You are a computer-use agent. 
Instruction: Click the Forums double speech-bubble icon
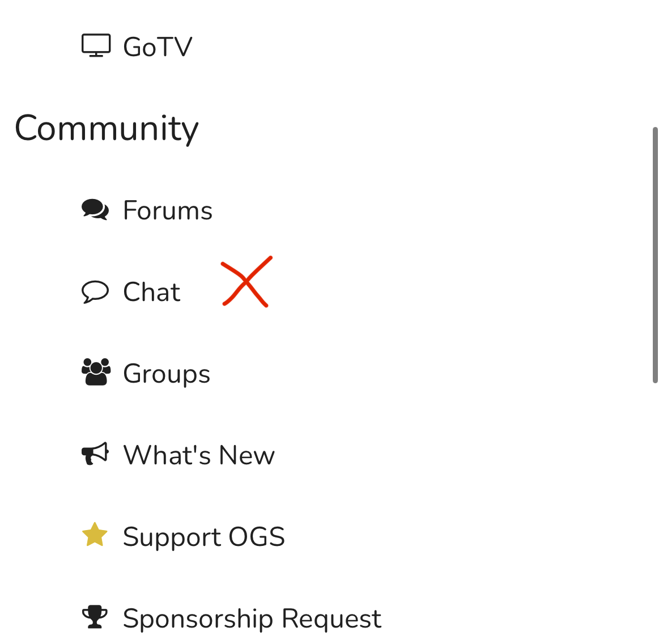[x=95, y=210]
